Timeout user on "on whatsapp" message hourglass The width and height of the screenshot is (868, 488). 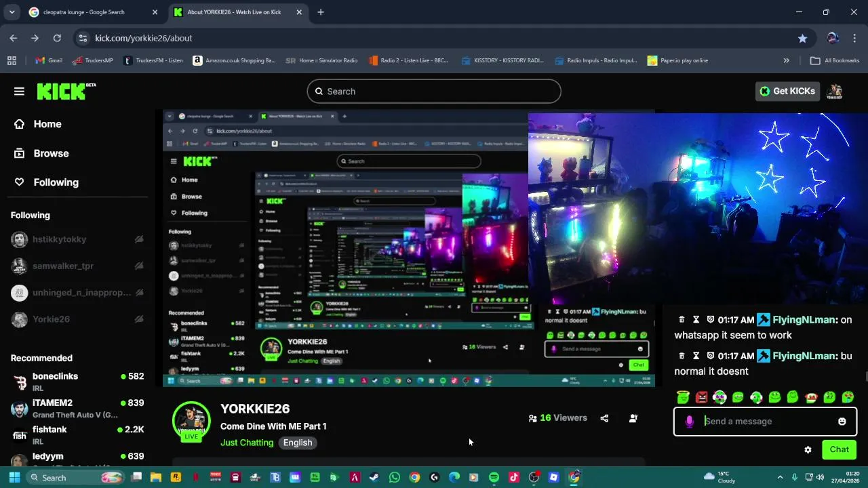coord(696,320)
